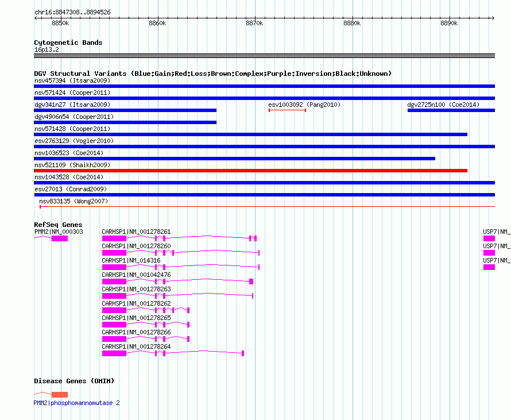Image resolution: width=511 pixels, height=420 pixels.
Task: Click the left arrow of the coordinate ruler
Action: [x=36, y=18]
